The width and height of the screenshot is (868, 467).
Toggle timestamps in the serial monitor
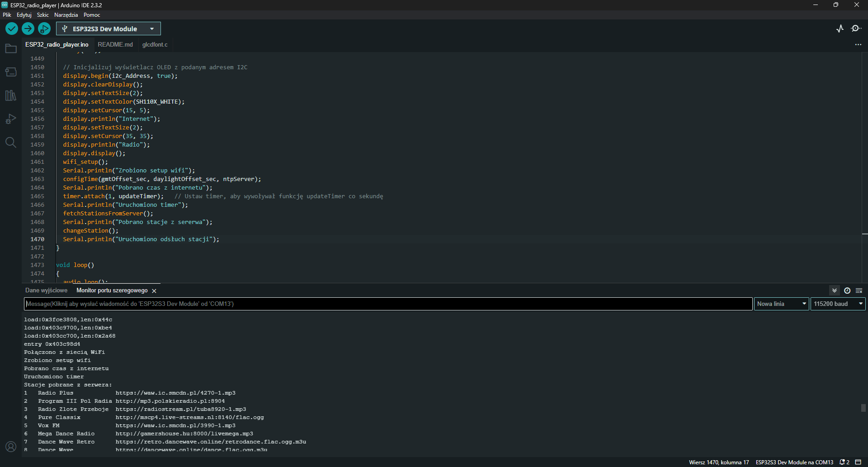847,291
